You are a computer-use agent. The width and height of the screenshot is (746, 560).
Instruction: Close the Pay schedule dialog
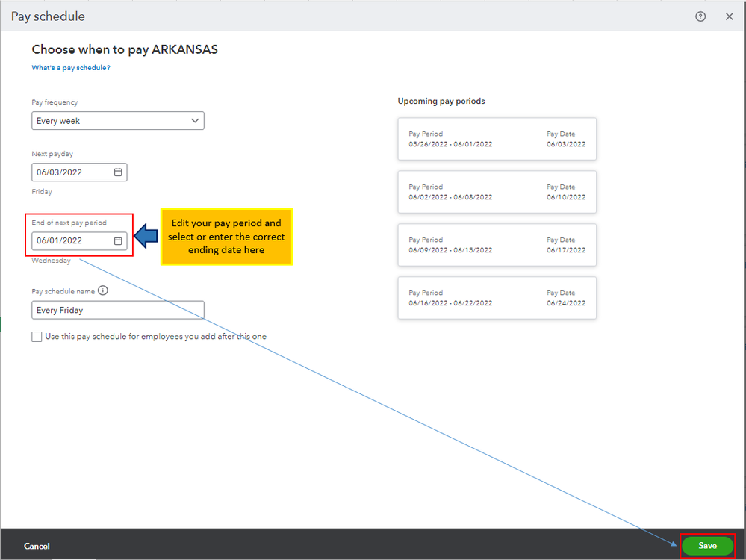729,16
